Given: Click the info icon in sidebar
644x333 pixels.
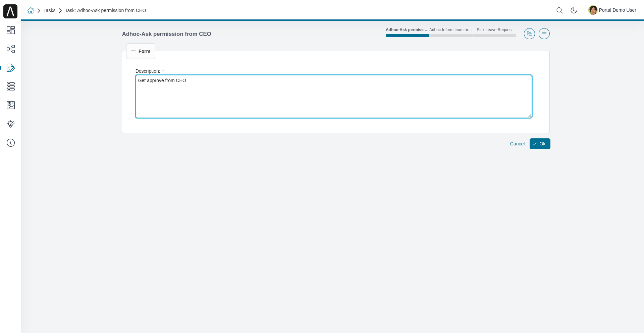Looking at the screenshot, I should coord(11,143).
